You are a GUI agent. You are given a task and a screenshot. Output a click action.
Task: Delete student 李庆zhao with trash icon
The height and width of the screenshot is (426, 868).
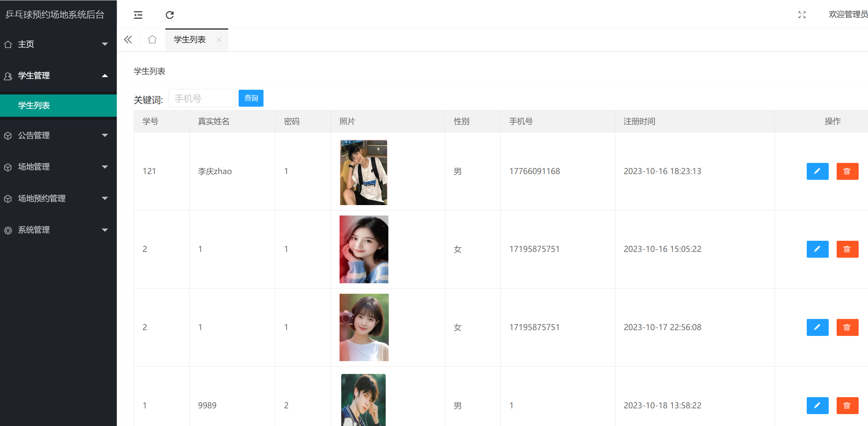coord(847,171)
